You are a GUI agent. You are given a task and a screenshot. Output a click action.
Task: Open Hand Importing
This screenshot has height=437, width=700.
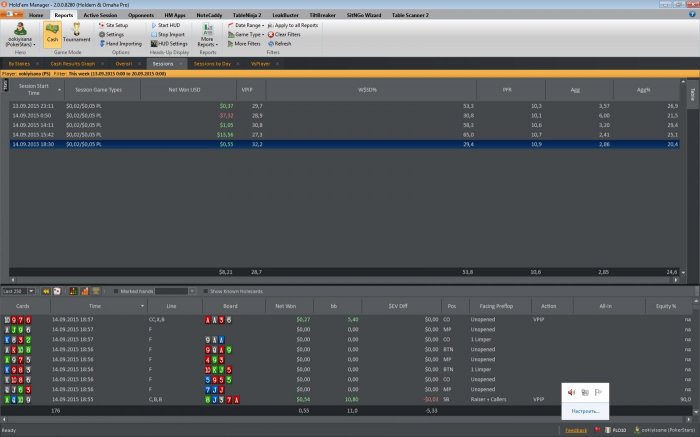click(120, 44)
